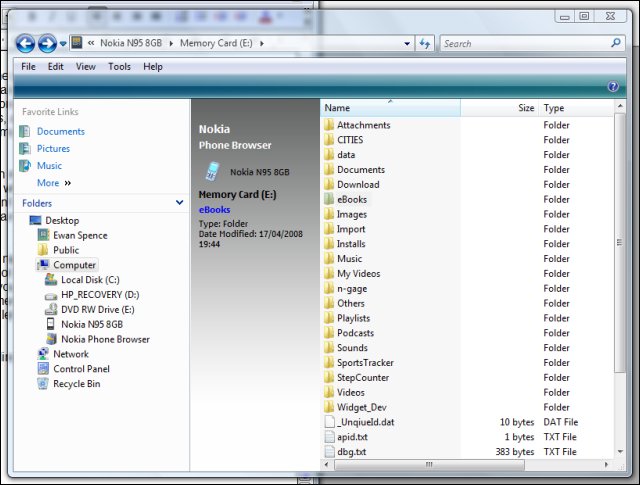Click the vertical scrollbar down arrow

tap(620, 452)
